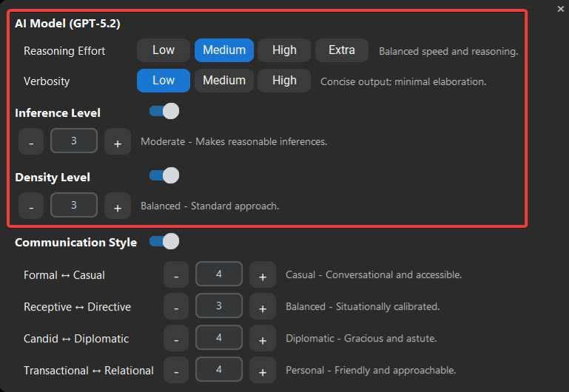Select Medium reasoning effort button
569x392 pixels.
point(224,50)
